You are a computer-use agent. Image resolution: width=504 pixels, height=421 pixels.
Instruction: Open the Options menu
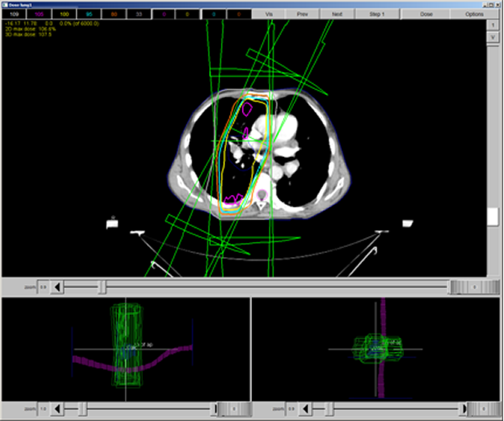tap(474, 14)
